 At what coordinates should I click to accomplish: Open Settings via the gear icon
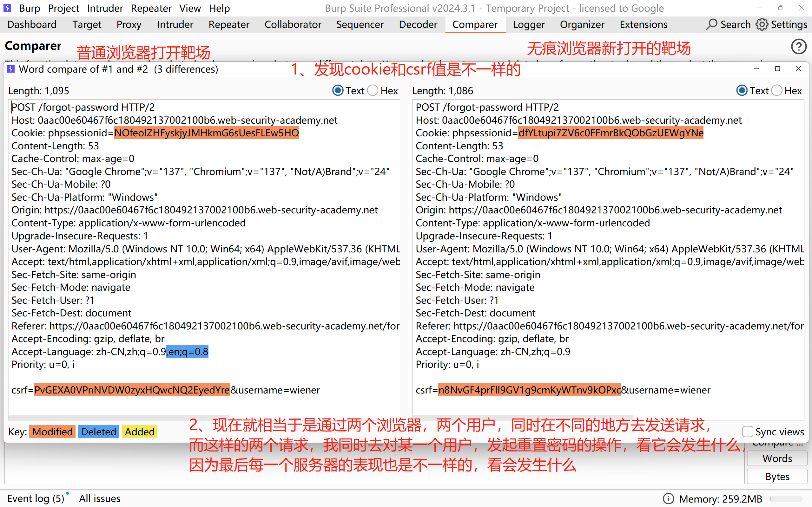click(762, 24)
